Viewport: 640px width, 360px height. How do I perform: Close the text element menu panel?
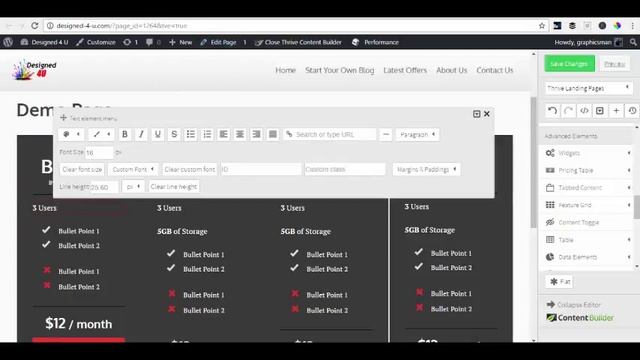487,114
